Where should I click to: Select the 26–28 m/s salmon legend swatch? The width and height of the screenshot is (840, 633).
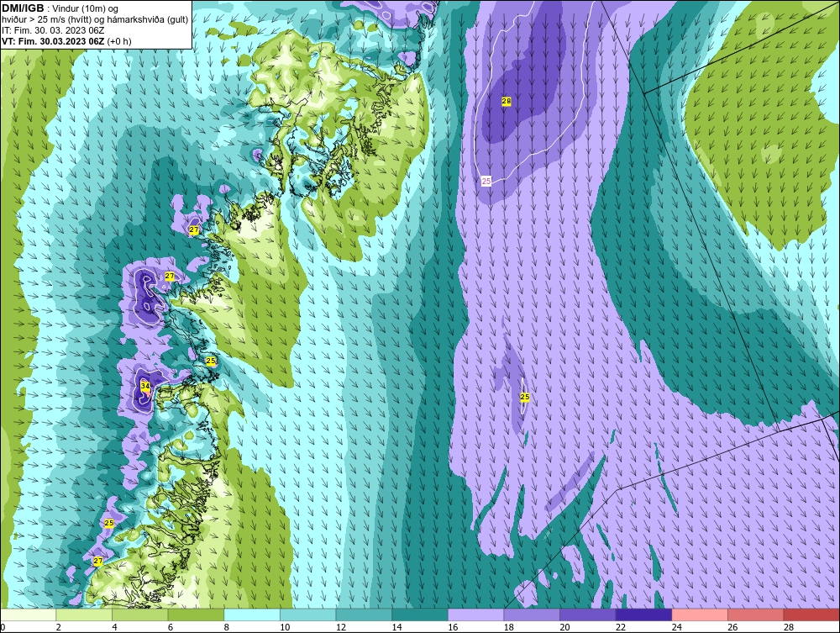tap(756, 615)
